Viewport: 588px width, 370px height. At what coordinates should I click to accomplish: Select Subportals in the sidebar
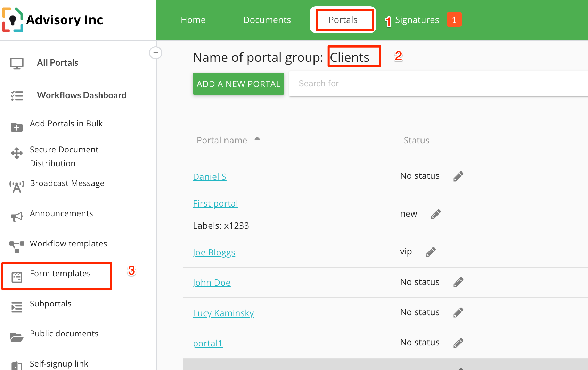(50, 304)
